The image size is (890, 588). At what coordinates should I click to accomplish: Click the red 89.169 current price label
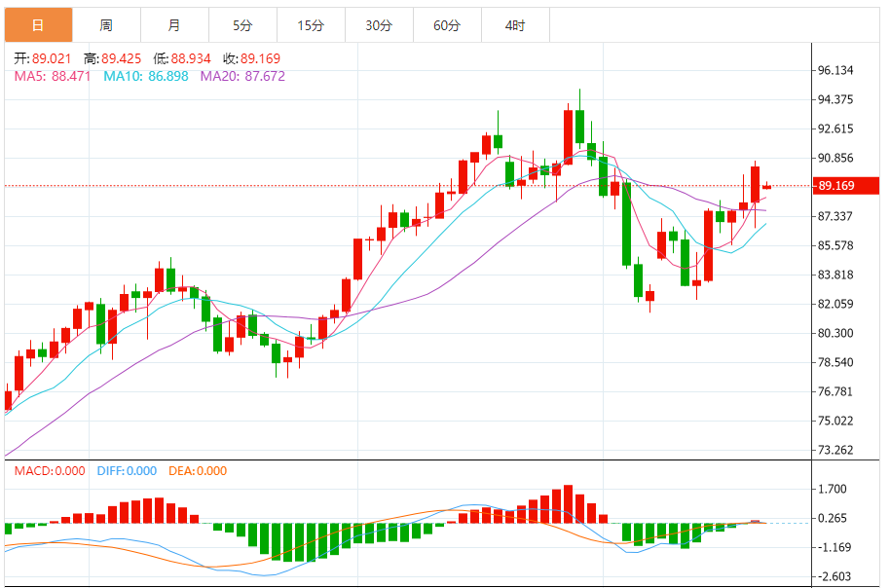tap(846, 186)
